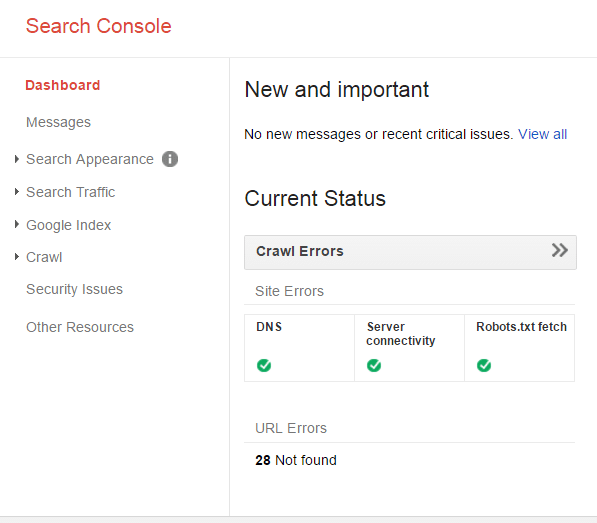Click the Robots.txt fetch green checkmark
This screenshot has height=523, width=597.
click(x=484, y=365)
